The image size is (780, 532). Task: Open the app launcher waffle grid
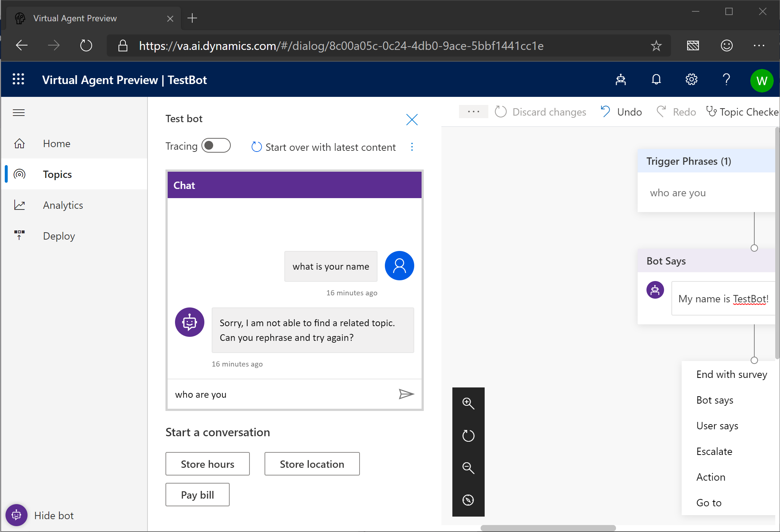18,80
